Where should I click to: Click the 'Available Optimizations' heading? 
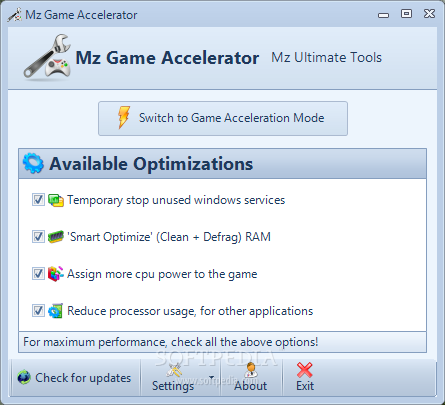coord(151,164)
